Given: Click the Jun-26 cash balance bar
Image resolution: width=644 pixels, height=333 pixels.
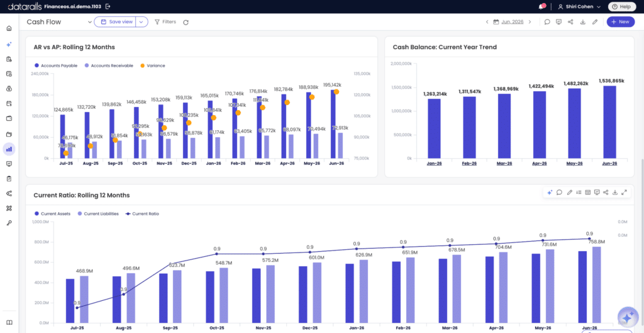Looking at the screenshot, I should (609, 122).
